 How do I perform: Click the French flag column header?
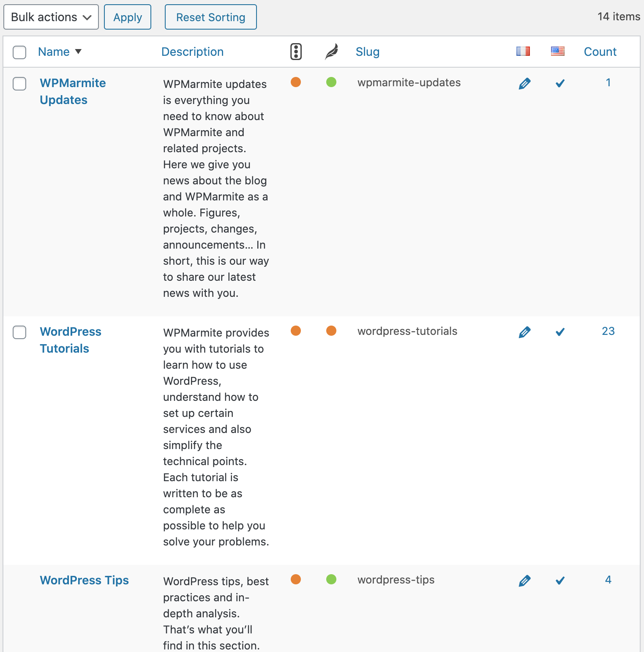pyautogui.click(x=523, y=51)
